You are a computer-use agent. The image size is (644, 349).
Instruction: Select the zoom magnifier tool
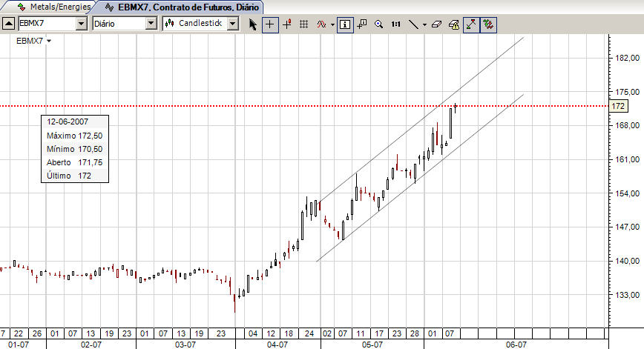coord(378,24)
